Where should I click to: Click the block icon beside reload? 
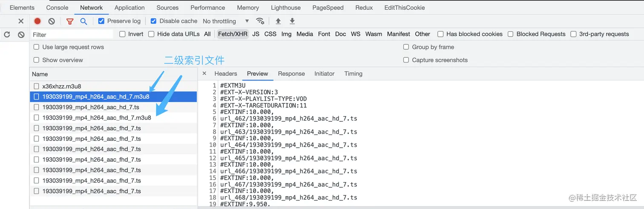(21, 34)
